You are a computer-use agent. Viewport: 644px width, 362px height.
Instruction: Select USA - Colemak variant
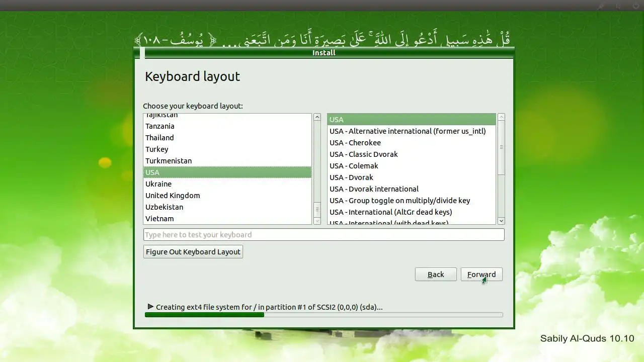point(412,166)
